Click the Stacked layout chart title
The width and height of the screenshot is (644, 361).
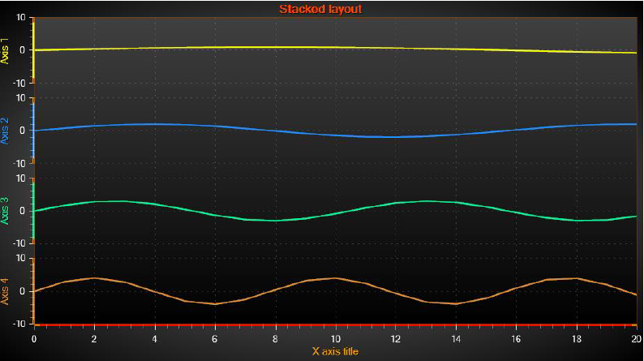pos(320,9)
